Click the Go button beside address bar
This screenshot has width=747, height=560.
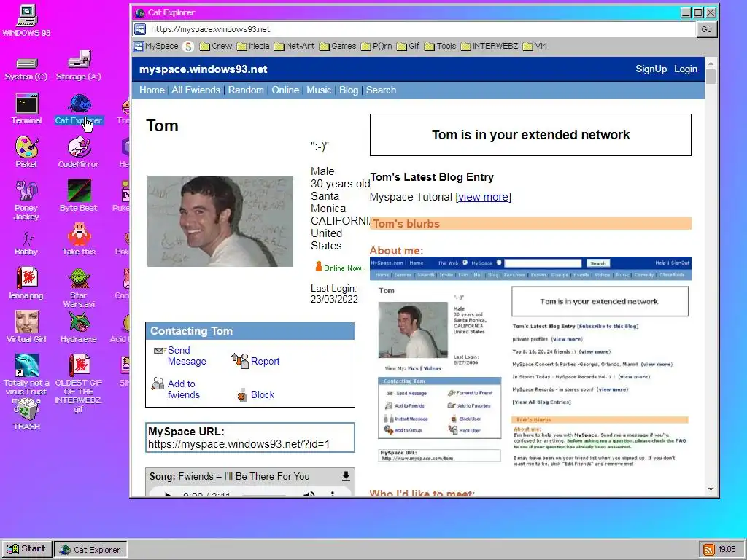[706, 29]
